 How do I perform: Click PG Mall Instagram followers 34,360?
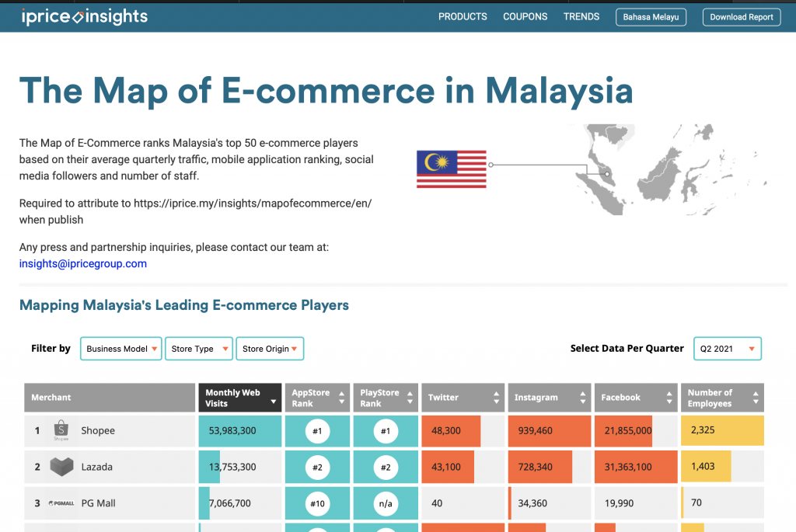point(532,503)
